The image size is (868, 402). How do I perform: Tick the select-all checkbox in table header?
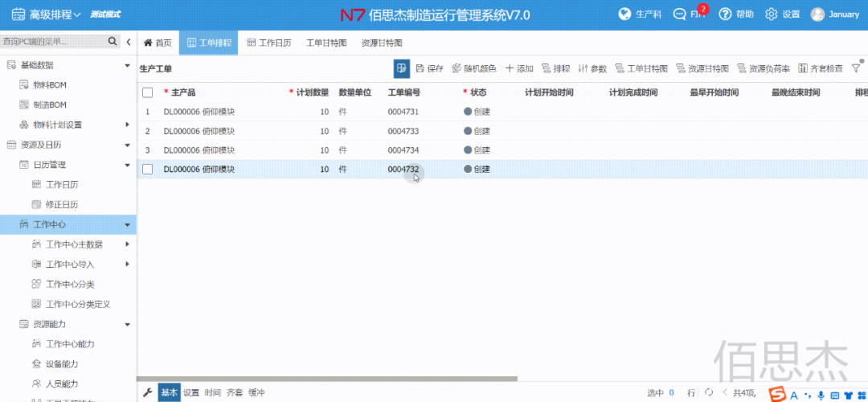(x=147, y=92)
